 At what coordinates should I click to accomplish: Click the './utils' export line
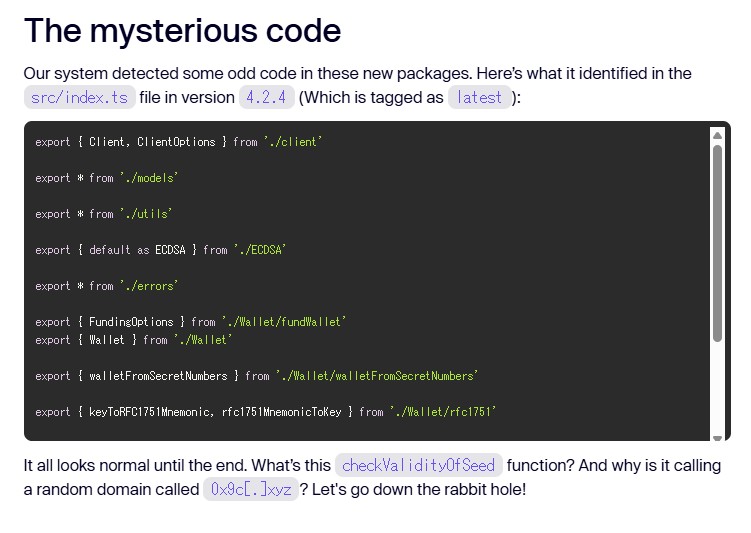point(103,214)
